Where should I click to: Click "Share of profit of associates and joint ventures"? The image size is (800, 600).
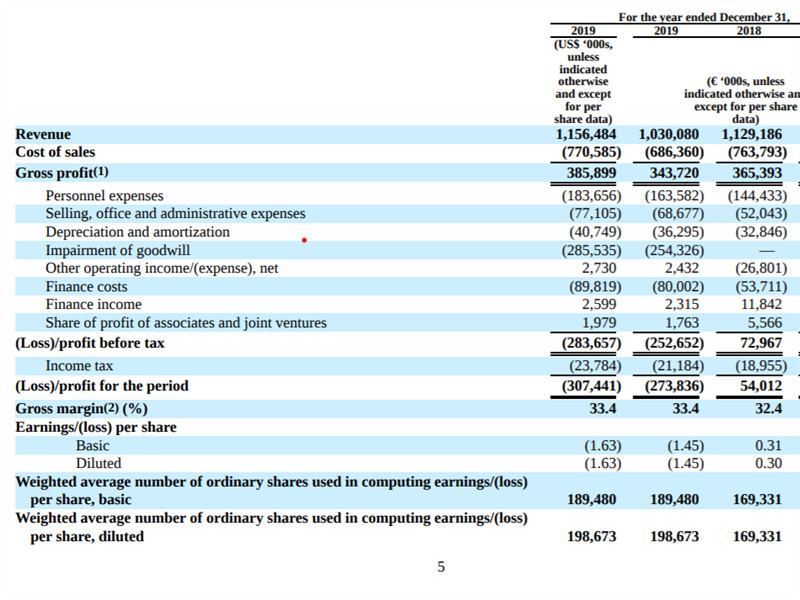pos(186,322)
